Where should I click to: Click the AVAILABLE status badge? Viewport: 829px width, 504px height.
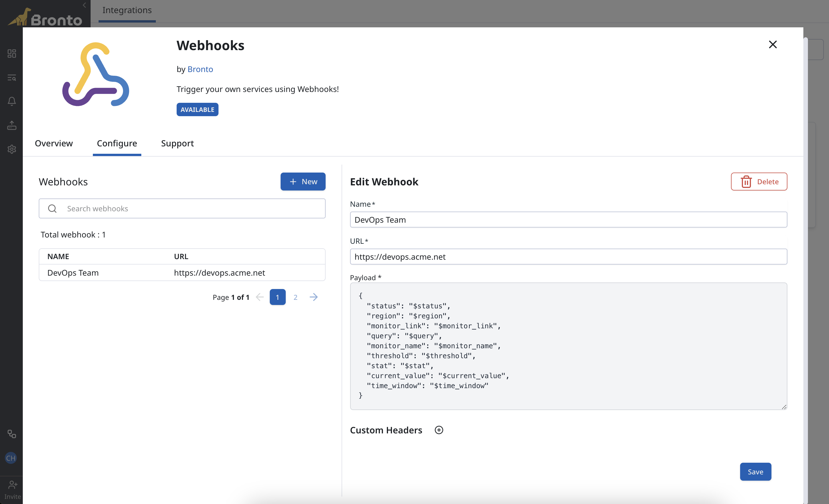(197, 110)
